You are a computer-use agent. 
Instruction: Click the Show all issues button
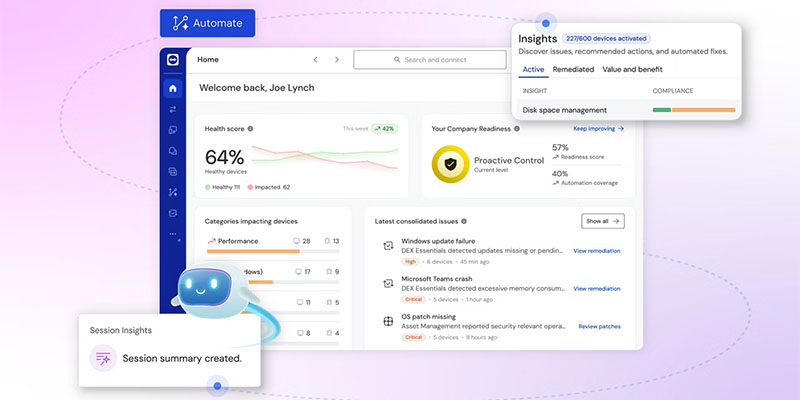[x=602, y=221]
